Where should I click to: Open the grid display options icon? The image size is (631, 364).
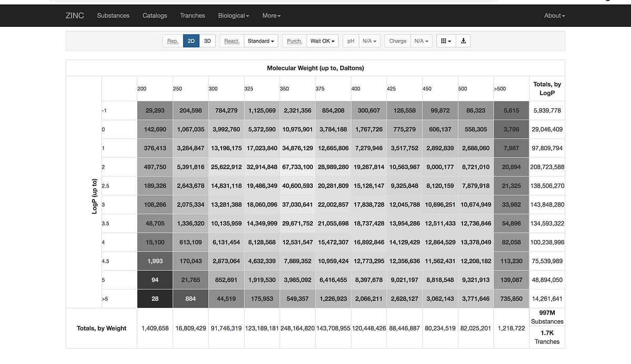(x=445, y=40)
